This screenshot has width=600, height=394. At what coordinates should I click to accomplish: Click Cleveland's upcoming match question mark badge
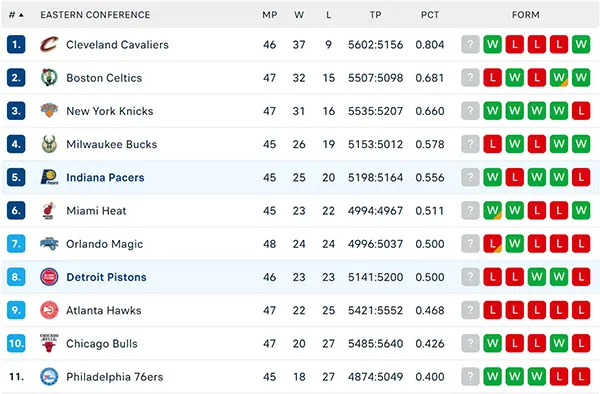(x=470, y=44)
